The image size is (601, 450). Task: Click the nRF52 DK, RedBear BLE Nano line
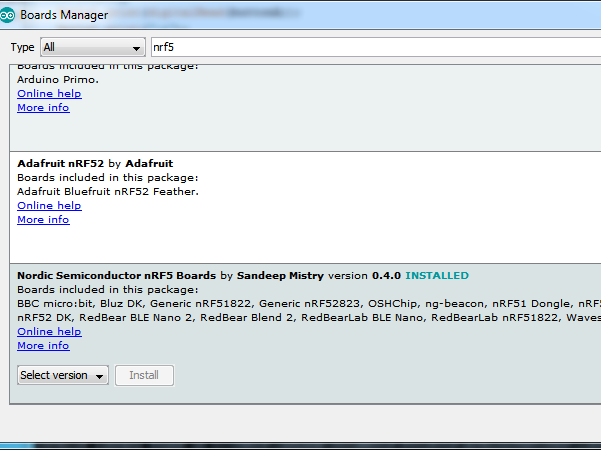(309, 318)
